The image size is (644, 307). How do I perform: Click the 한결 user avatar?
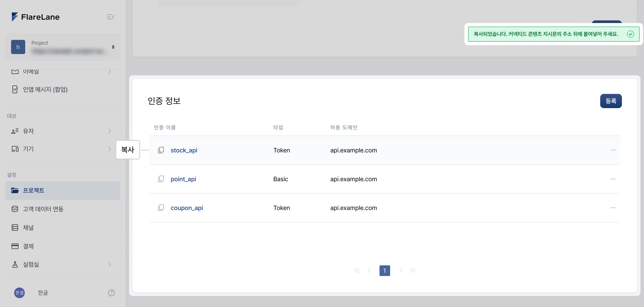[x=19, y=293]
